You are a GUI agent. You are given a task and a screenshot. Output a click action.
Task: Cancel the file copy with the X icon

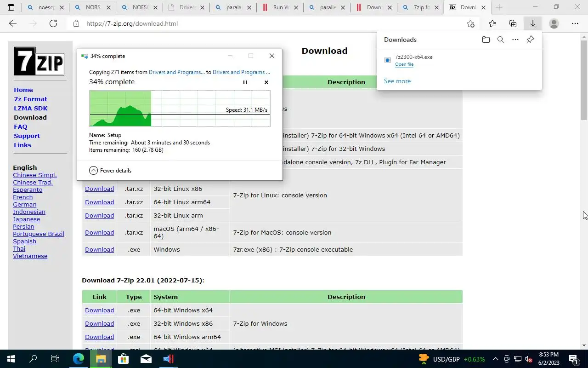tap(266, 82)
